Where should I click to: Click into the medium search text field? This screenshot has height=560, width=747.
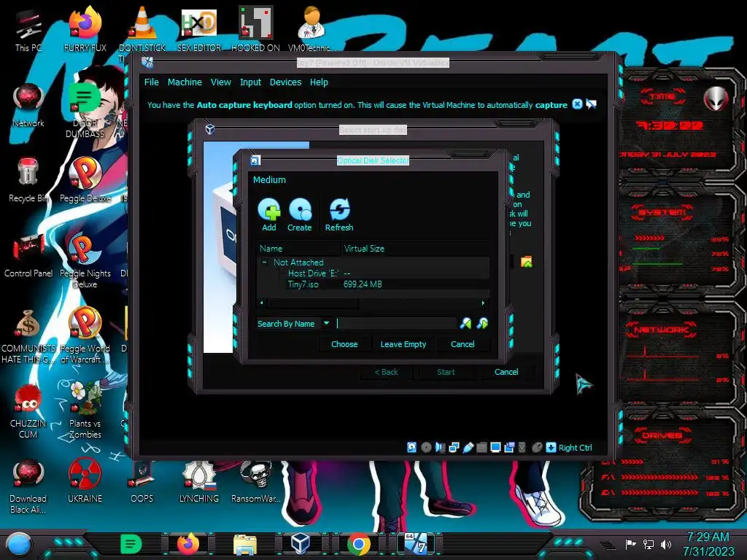tap(396, 324)
